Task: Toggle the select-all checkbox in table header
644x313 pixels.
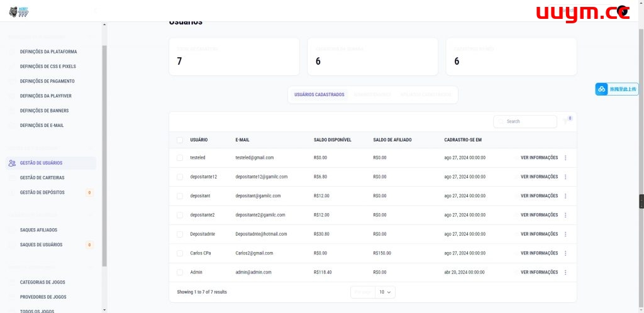Action: [x=180, y=140]
